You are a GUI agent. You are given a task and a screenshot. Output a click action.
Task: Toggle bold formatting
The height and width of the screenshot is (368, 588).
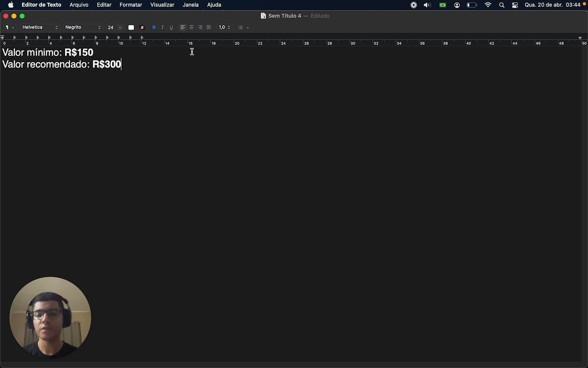(x=154, y=27)
